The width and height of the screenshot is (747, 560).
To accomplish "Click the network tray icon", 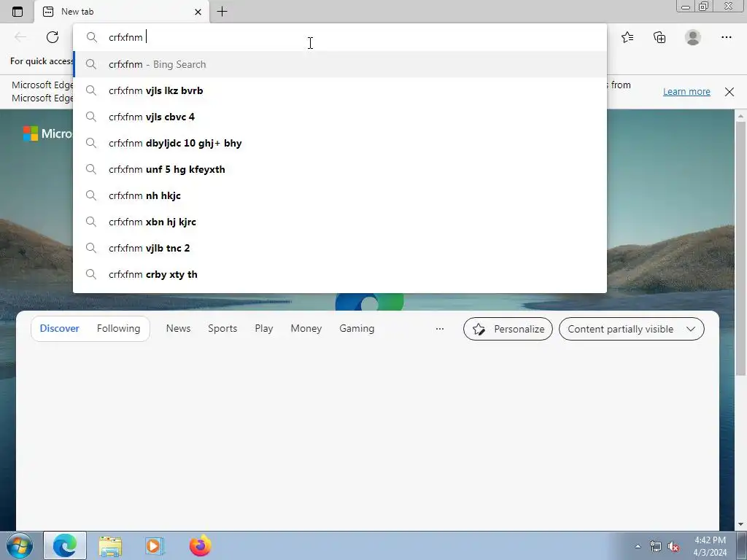I will [656, 546].
